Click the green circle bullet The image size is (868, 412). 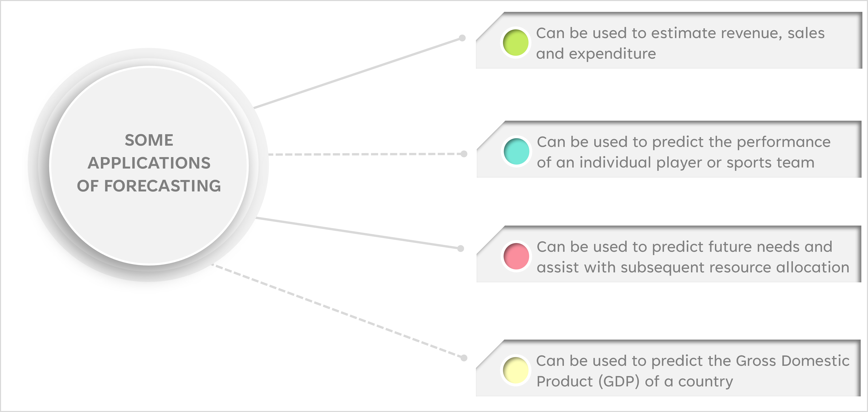[516, 42]
